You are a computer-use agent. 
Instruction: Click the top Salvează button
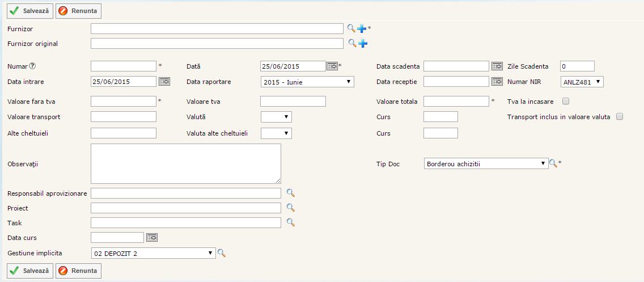pyautogui.click(x=30, y=11)
